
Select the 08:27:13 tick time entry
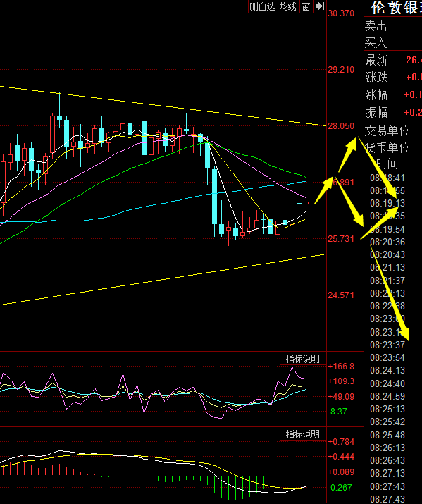point(387,473)
